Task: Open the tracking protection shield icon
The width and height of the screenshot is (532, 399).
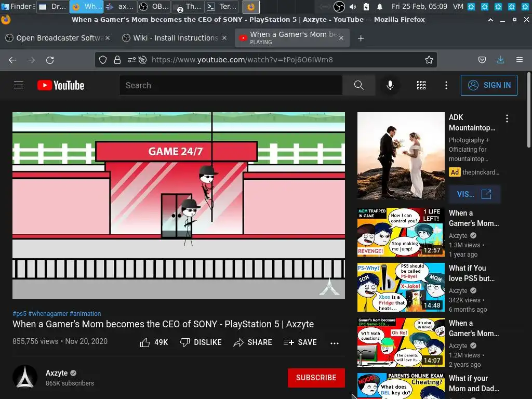Action: click(103, 60)
